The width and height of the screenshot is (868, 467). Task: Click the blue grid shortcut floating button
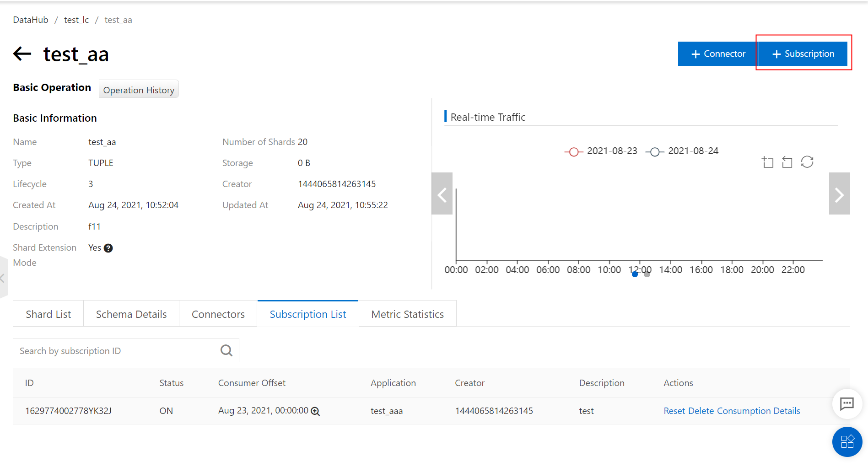(847, 441)
